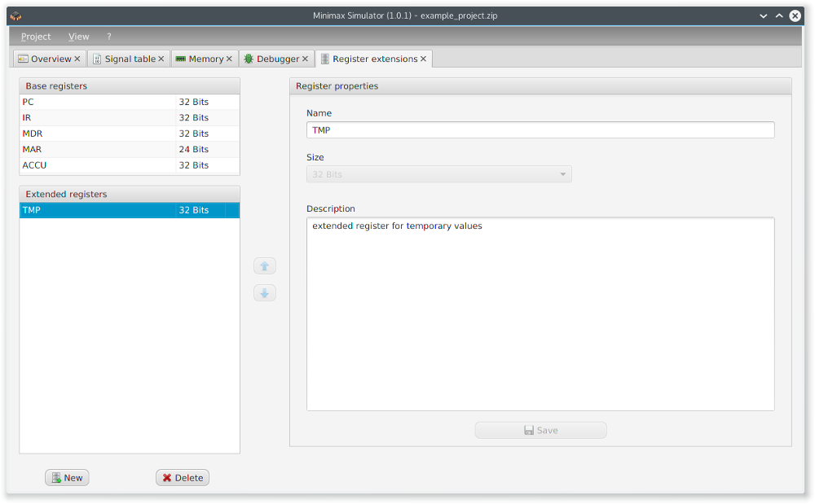Delete the selected register

(183, 478)
